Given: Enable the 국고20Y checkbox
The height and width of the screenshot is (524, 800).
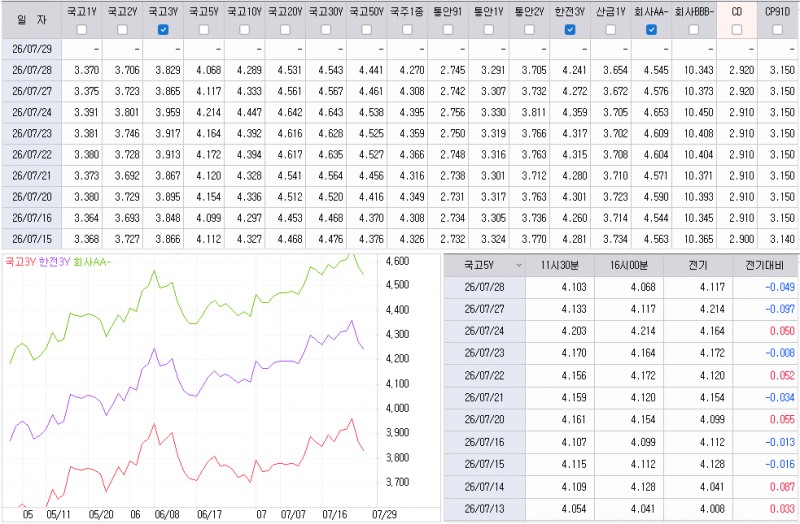Looking at the screenshot, I should pyautogui.click(x=285, y=30).
